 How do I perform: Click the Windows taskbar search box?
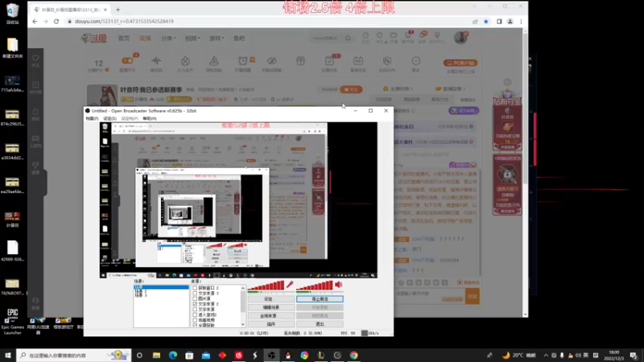point(74,356)
